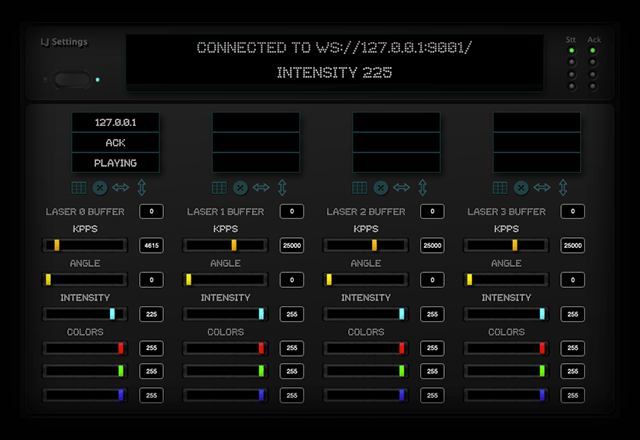Click the circled X icon for Laser 0
The width and height of the screenshot is (640, 440).
coord(100,187)
